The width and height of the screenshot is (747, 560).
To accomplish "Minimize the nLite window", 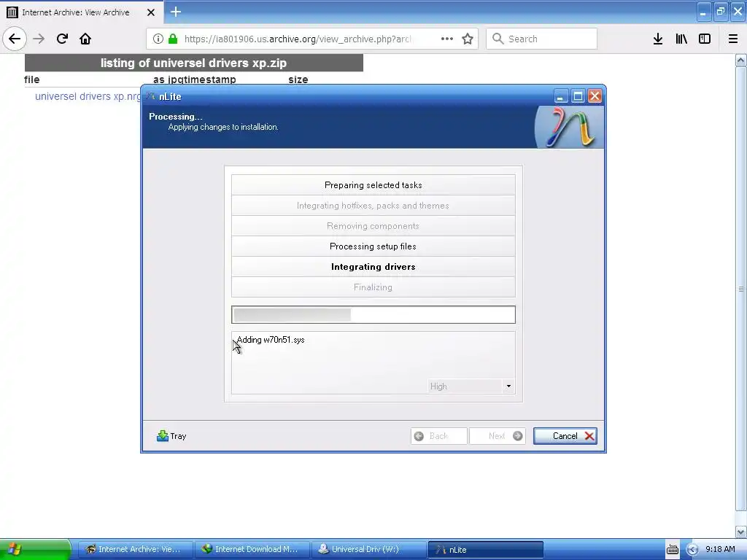I will (560, 96).
